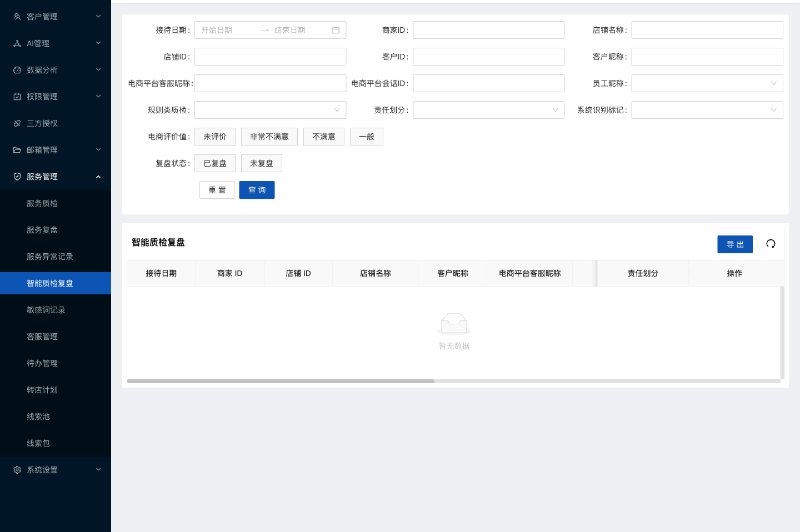Open 服务异常记录 in the sidebar

(56, 257)
